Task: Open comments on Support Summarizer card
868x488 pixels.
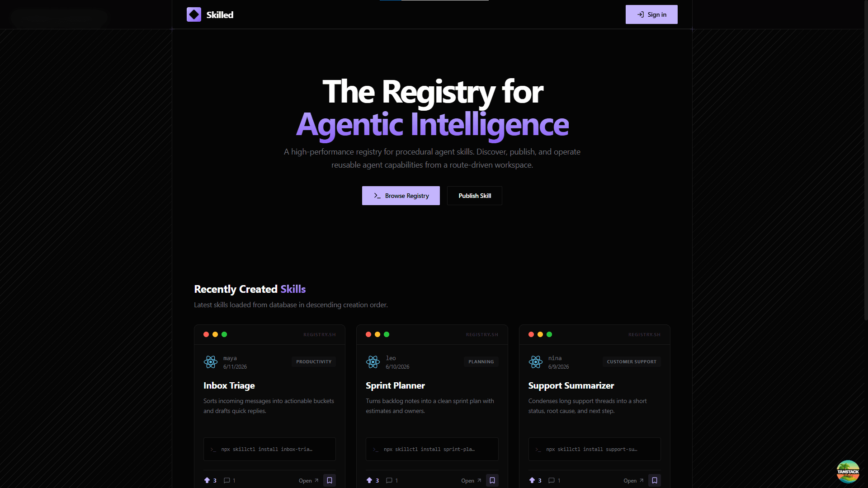Action: pyautogui.click(x=554, y=480)
